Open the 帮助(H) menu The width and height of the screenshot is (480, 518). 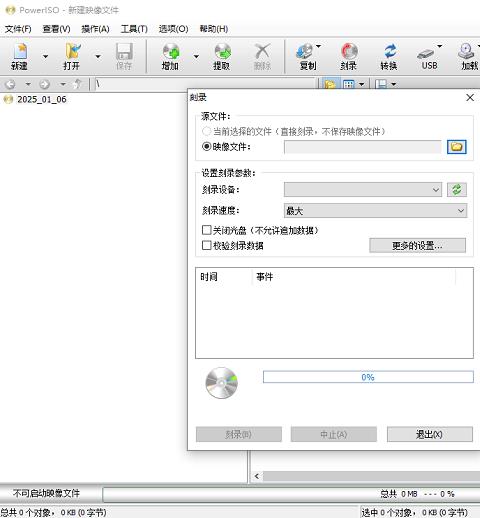coord(214,29)
